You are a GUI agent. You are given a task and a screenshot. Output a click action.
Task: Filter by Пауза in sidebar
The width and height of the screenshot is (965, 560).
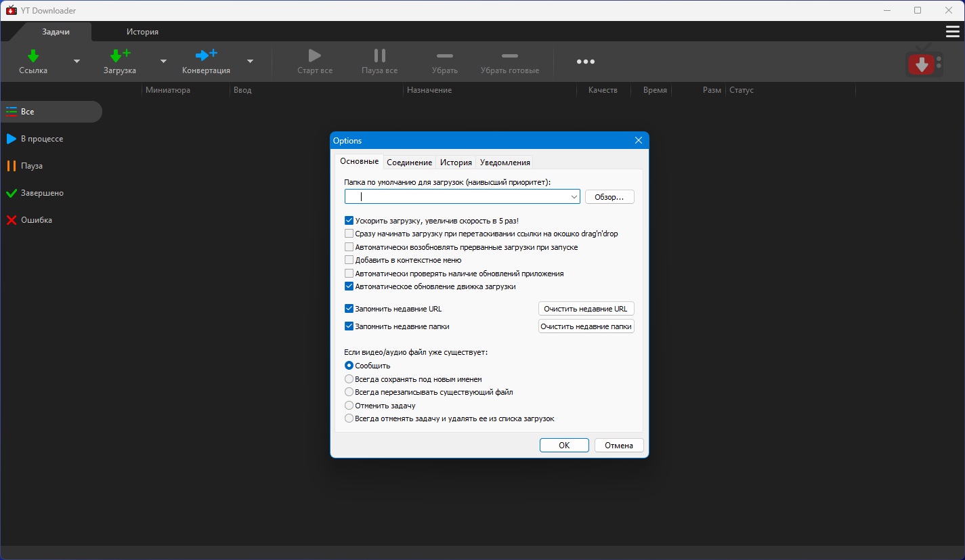pyautogui.click(x=51, y=166)
